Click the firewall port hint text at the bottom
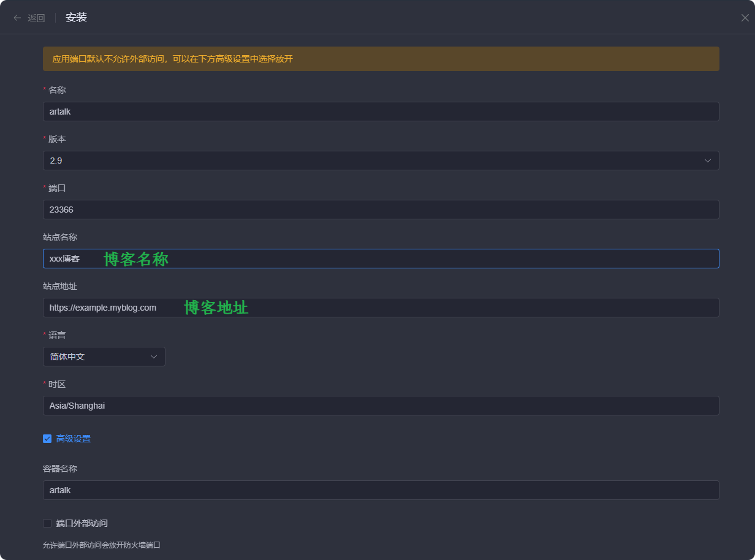Viewport: 755px width, 560px height. pyautogui.click(x=101, y=545)
